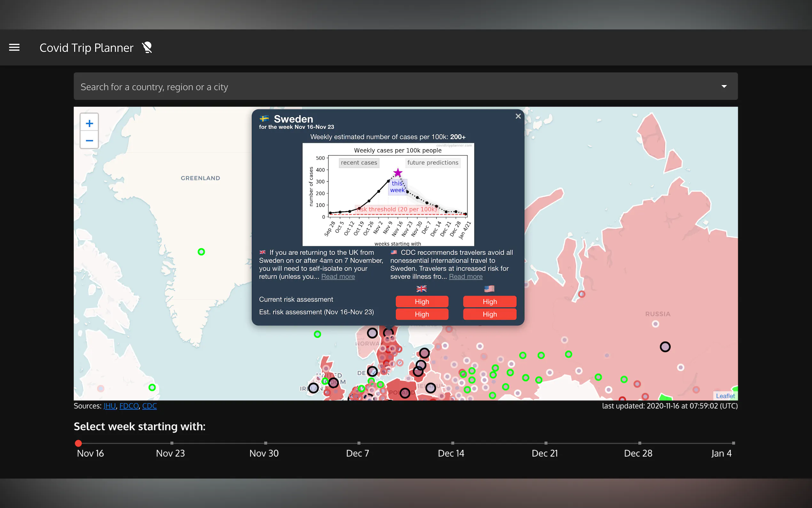812x508 pixels.
Task: Select the Dec 7 week on timeline
Action: point(359,443)
